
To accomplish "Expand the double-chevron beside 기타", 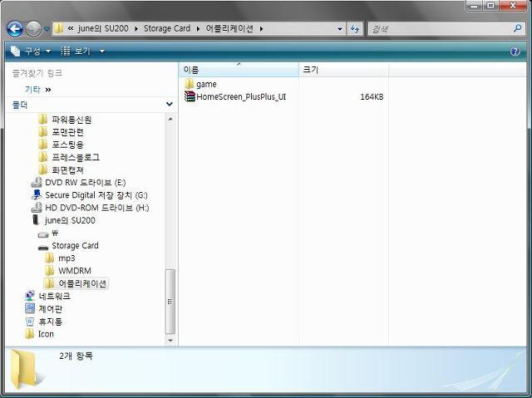I will pos(48,90).
